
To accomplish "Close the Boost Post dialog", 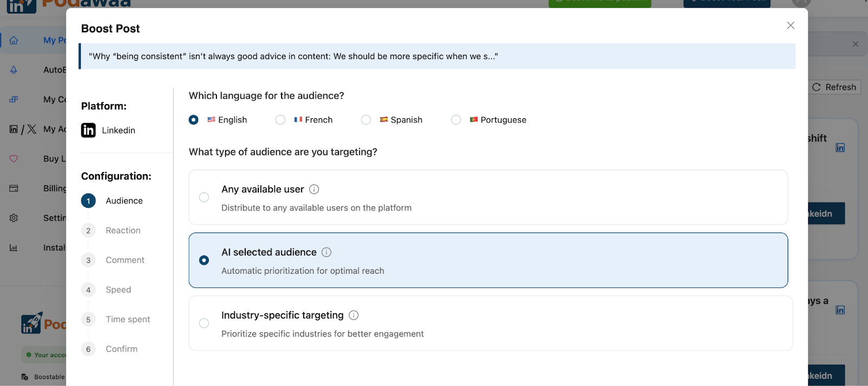I will tap(790, 25).
